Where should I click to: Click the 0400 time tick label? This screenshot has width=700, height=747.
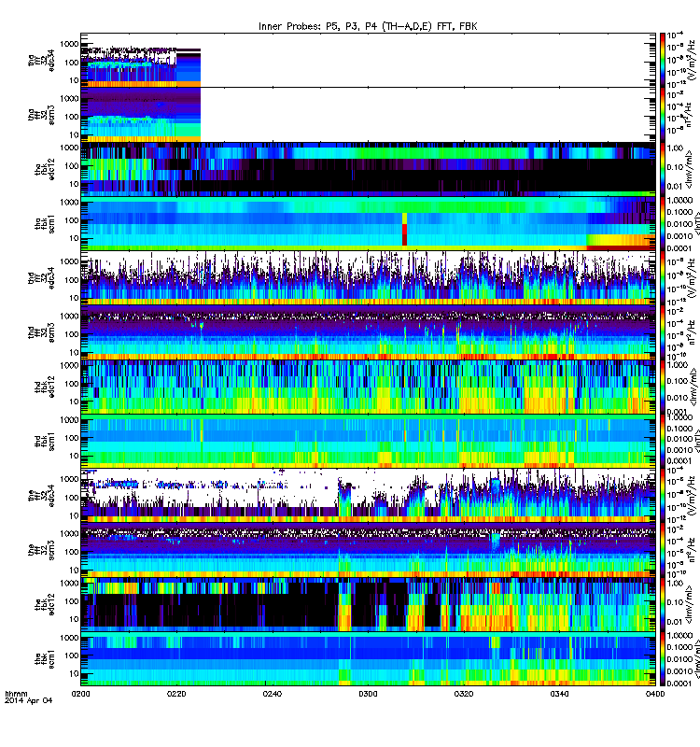point(655,694)
